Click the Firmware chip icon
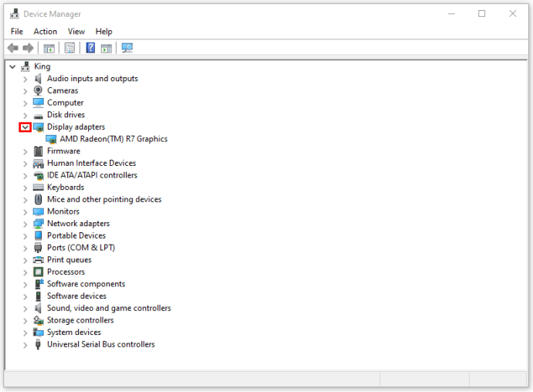 click(x=39, y=151)
